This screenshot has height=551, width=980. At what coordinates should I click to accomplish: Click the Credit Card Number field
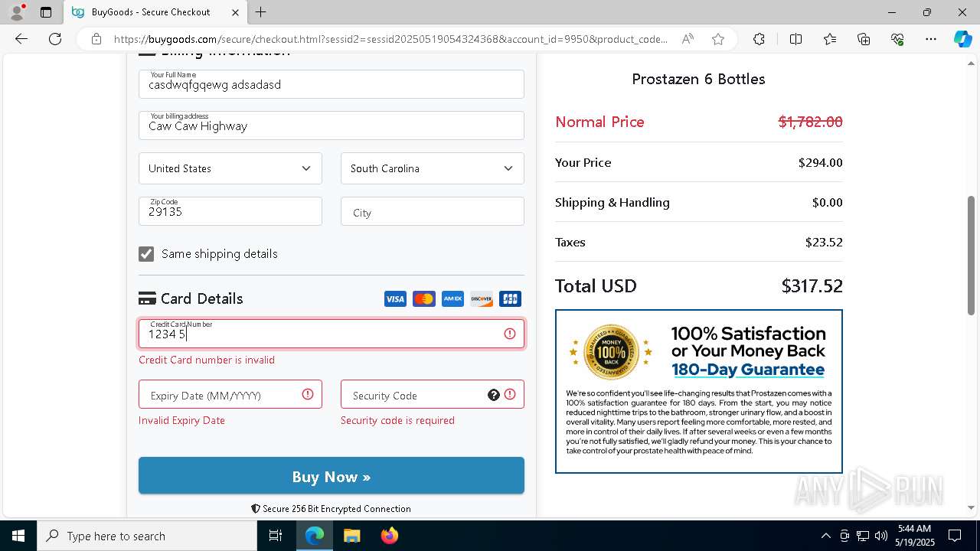(x=332, y=334)
